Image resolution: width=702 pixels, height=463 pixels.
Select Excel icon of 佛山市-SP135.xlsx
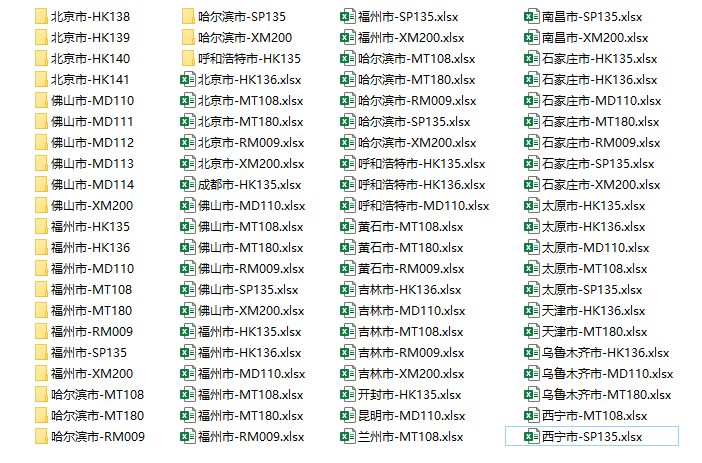[188, 290]
